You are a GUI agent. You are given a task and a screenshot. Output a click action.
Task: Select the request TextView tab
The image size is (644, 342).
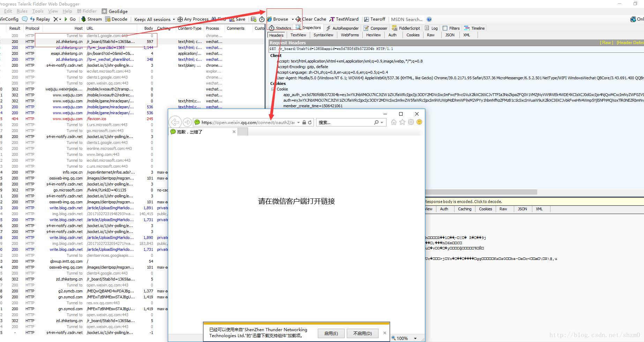coord(298,35)
